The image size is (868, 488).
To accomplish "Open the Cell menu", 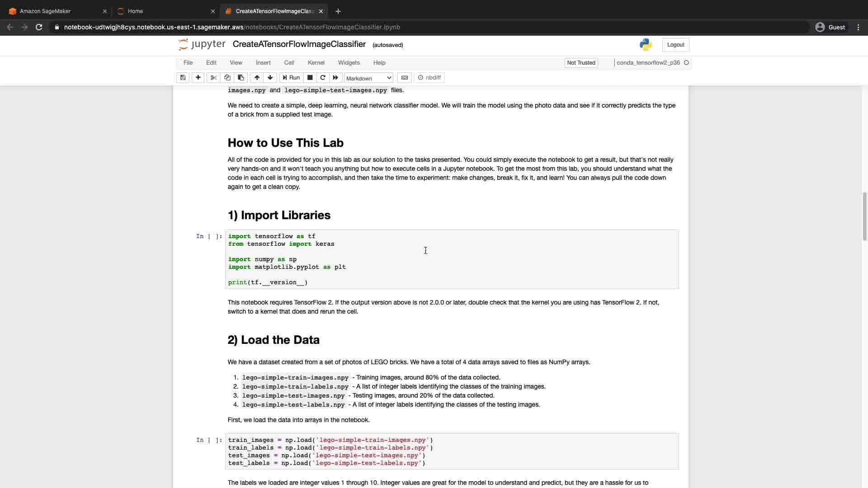I will click(x=289, y=63).
